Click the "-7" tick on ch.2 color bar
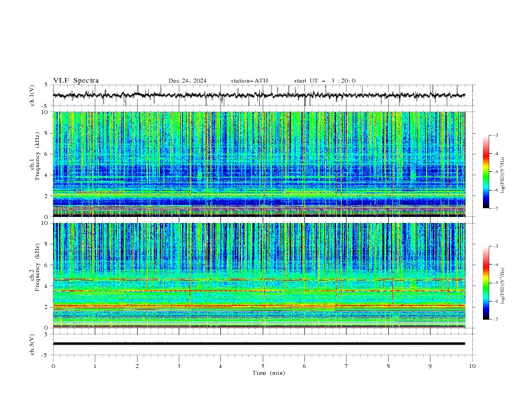Viewport: 532px width, 411px height. pyautogui.click(x=495, y=320)
